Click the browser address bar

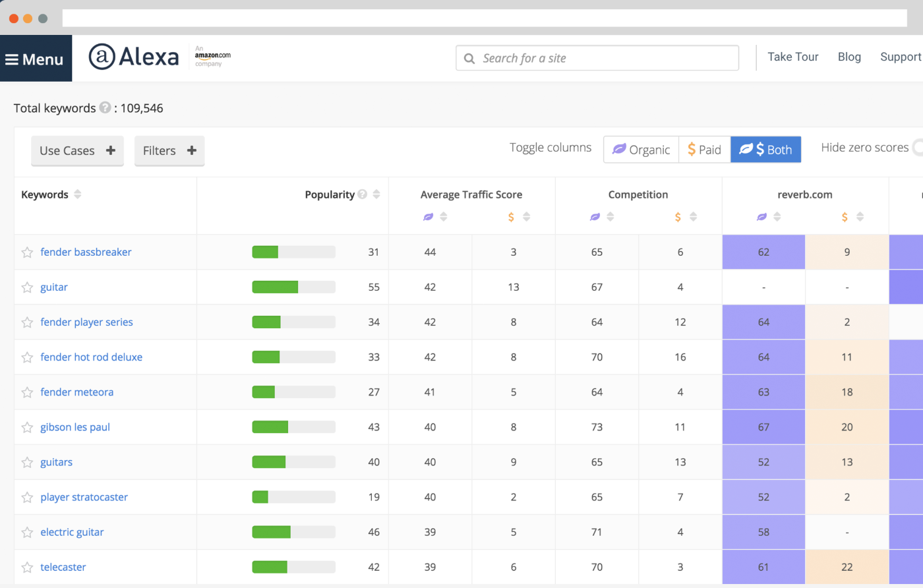(485, 18)
